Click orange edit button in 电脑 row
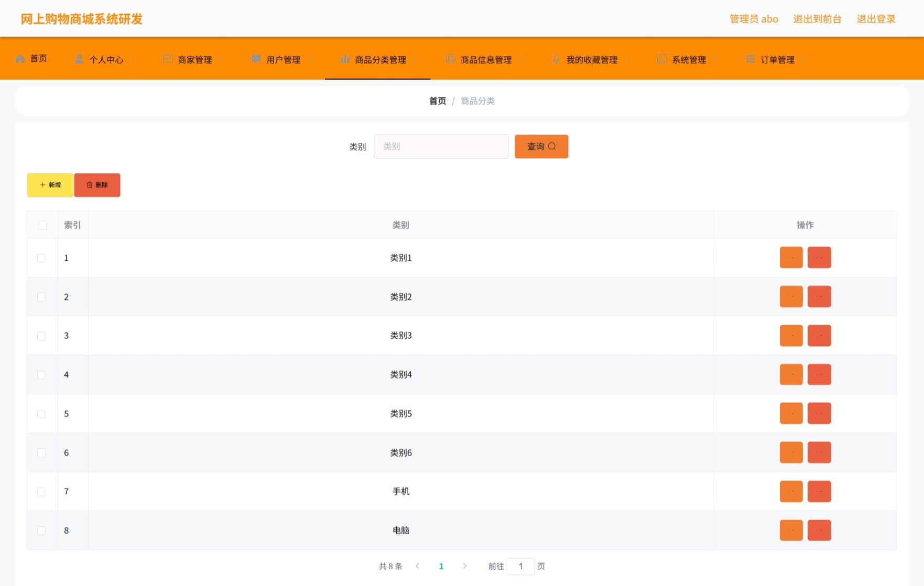 pyautogui.click(x=791, y=530)
